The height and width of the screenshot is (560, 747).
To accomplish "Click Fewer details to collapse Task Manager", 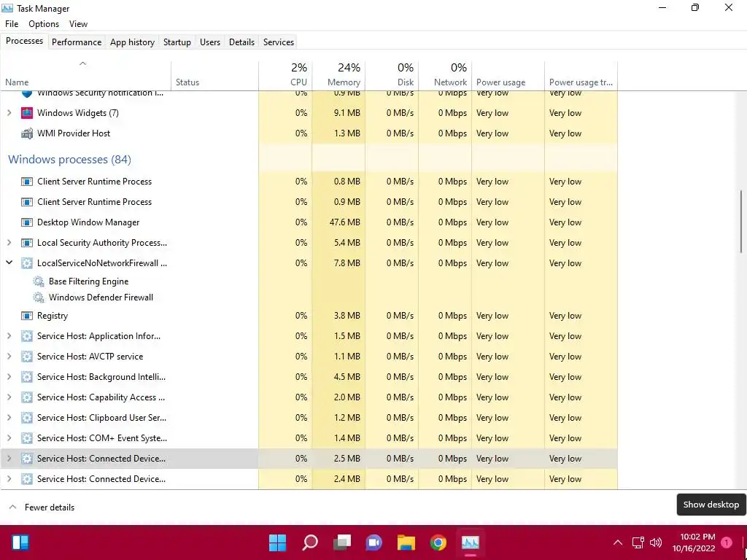I will (x=42, y=507).
